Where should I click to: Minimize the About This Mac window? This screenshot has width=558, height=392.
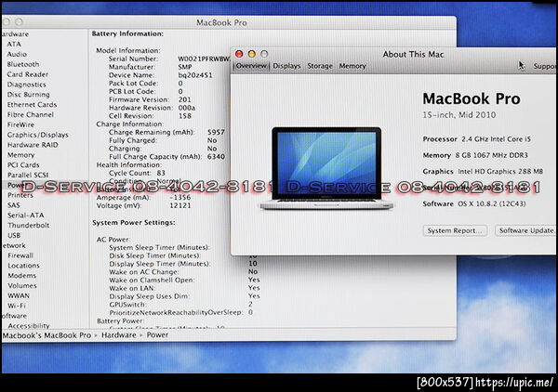(252, 54)
